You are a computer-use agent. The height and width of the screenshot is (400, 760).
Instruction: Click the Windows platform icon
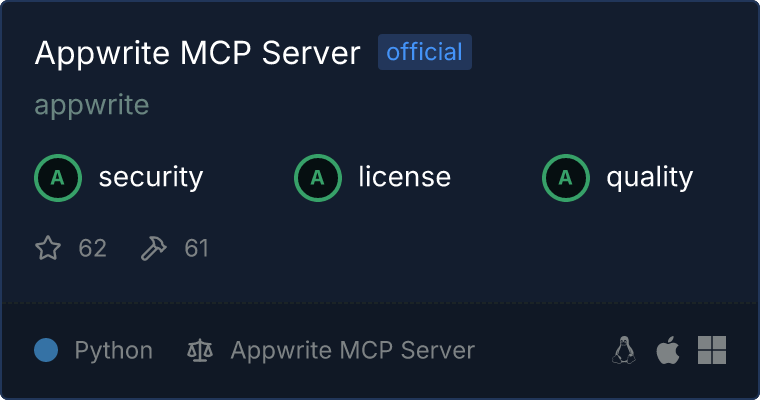[712, 350]
